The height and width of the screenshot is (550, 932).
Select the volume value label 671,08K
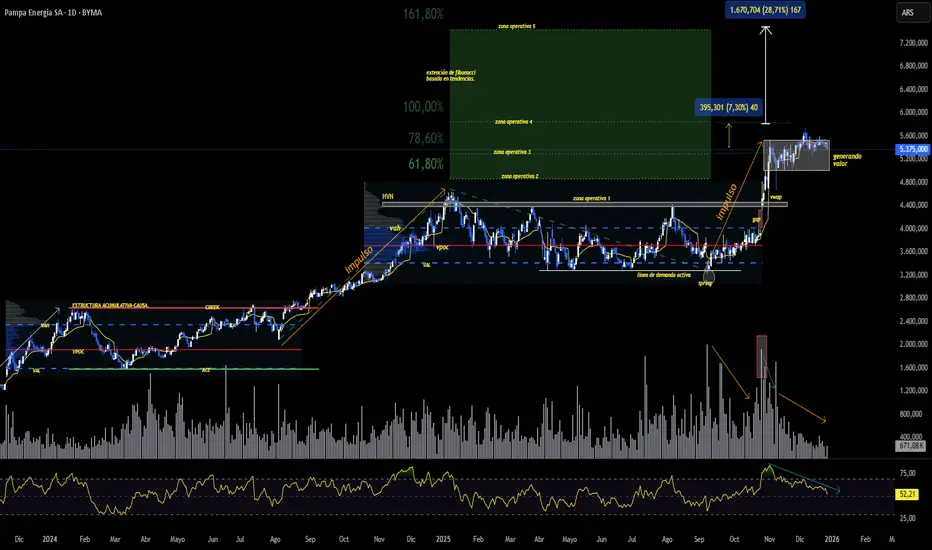911,445
